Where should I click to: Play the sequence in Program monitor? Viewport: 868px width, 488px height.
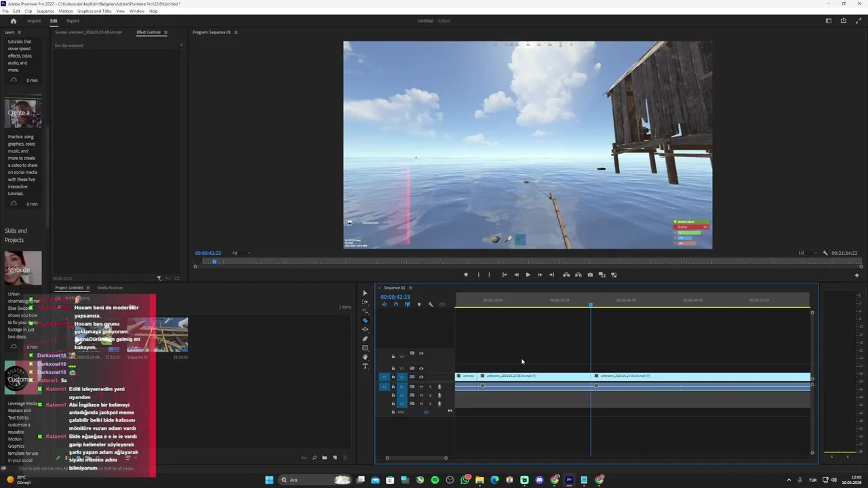pos(528,274)
